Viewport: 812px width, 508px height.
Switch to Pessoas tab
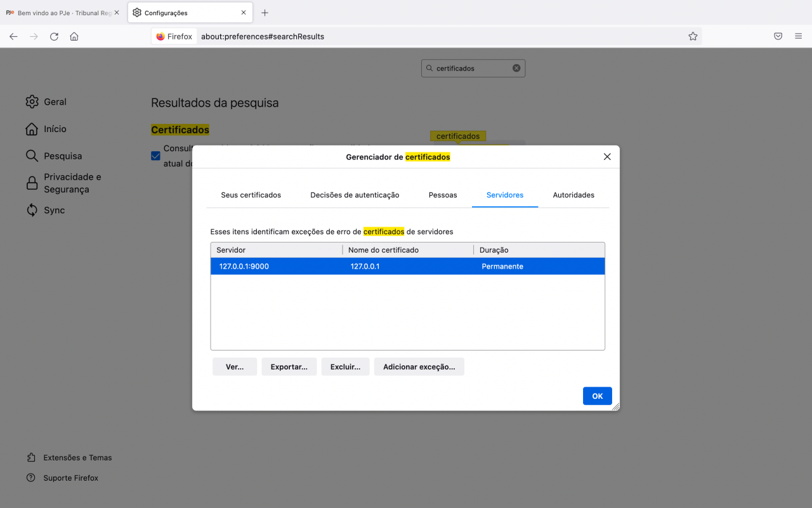[443, 195]
